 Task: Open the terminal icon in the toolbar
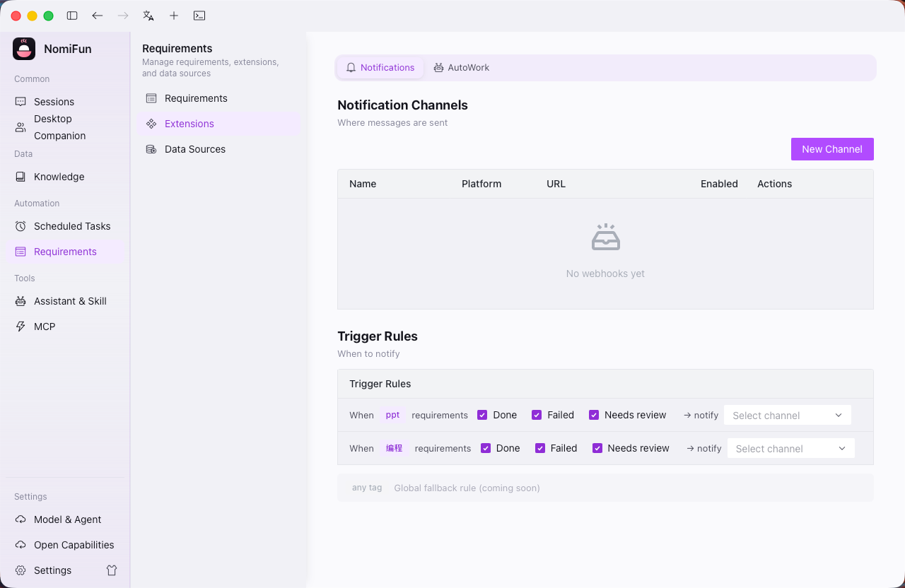click(x=199, y=16)
